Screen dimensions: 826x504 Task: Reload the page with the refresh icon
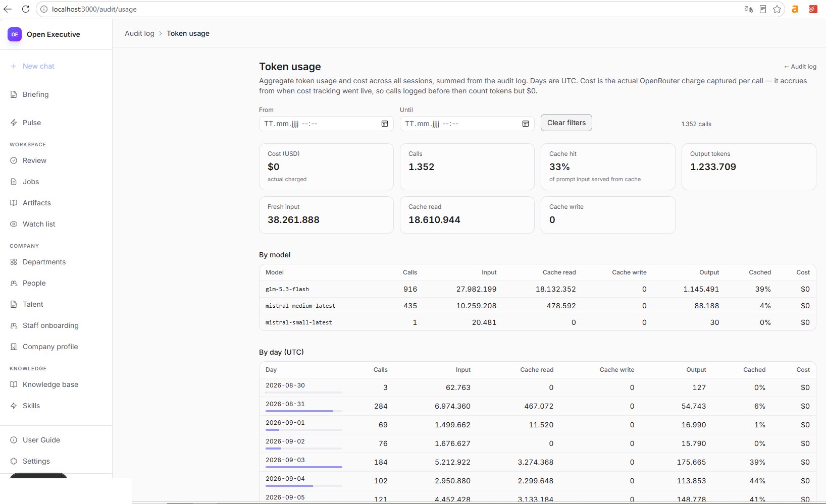(26, 9)
